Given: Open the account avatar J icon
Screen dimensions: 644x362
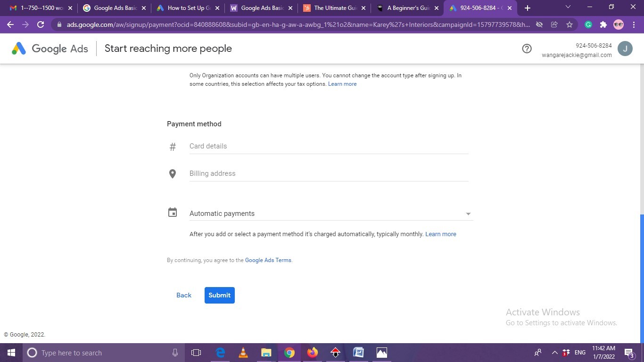Looking at the screenshot, I should click(625, 49).
